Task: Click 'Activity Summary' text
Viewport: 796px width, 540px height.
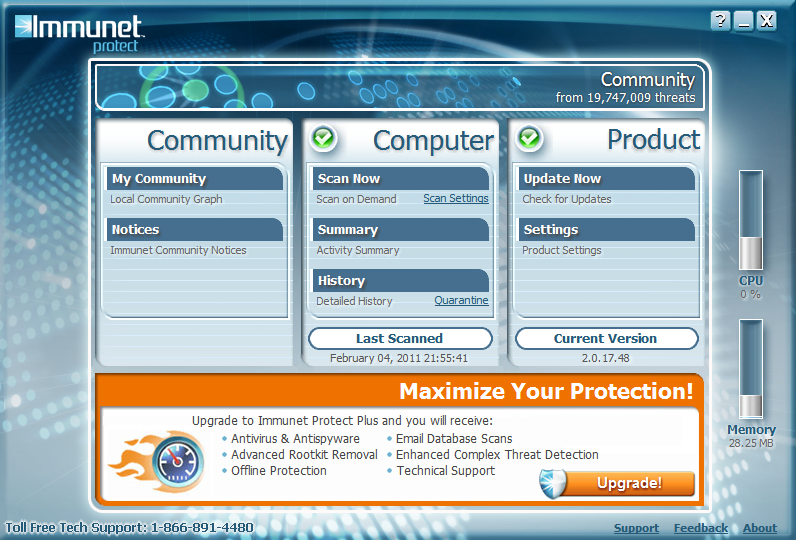Action: point(358,250)
